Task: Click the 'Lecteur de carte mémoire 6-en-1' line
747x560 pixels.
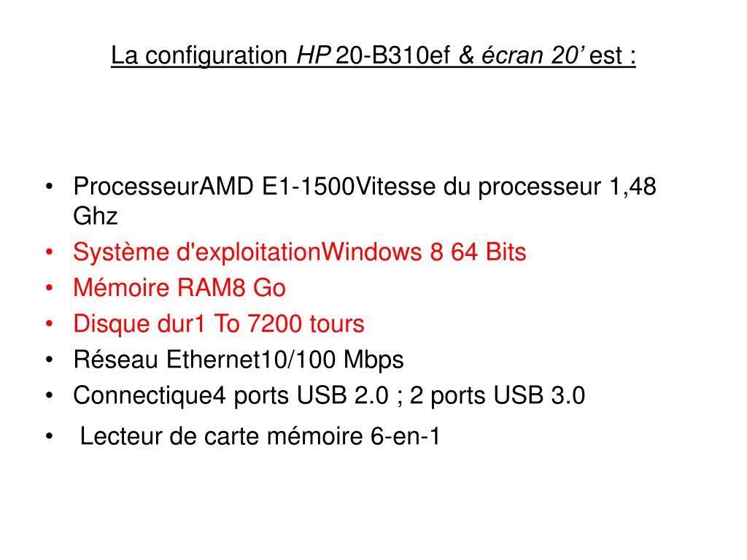Action: pyautogui.click(x=260, y=436)
